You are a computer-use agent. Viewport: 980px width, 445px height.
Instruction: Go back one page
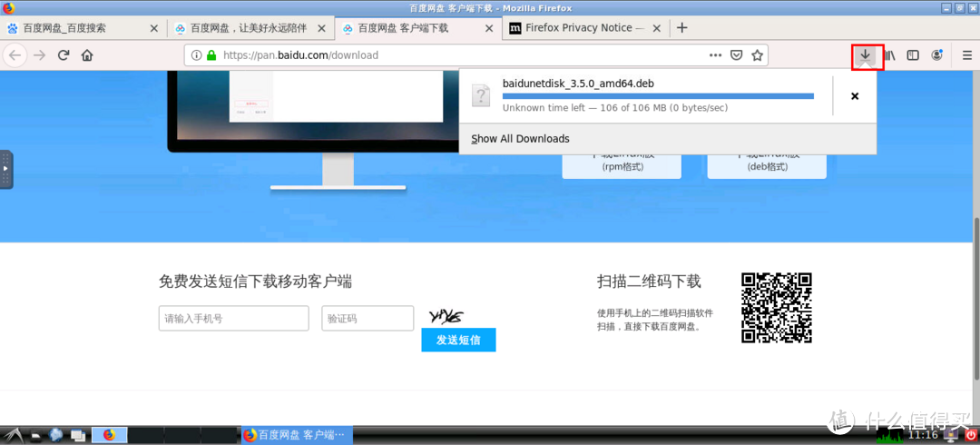pyautogui.click(x=15, y=55)
